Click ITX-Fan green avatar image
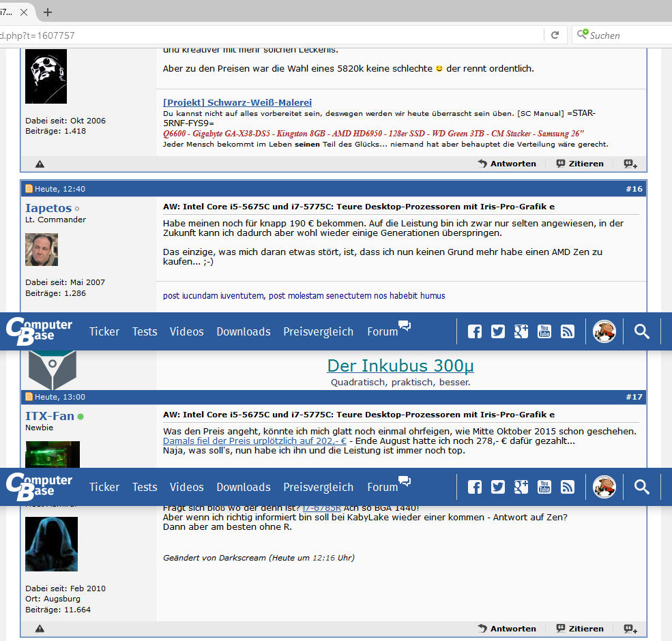Screen dimensions: 672x641 coord(53,454)
